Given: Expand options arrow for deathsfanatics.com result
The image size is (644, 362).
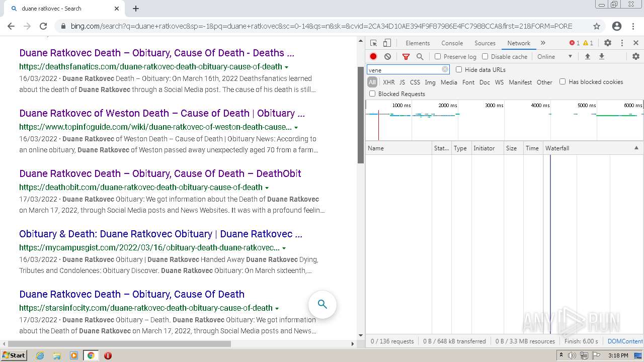Looking at the screenshot, I should [x=286, y=67].
